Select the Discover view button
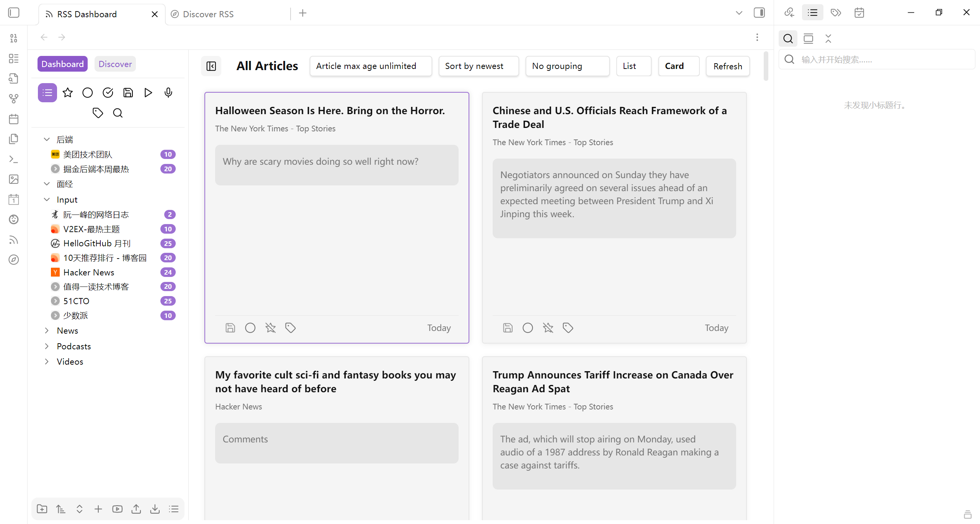Screen dimensions: 980x524 coord(115,64)
